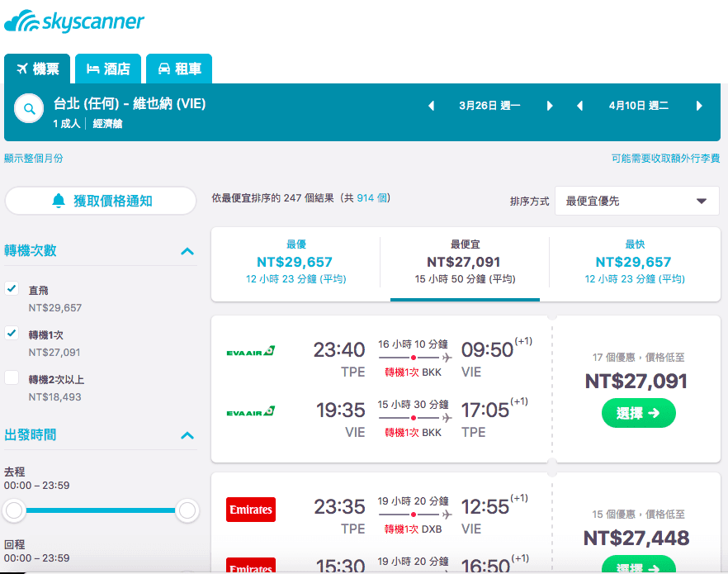728x574 pixels.
Task: Click 17 個優惠，價格低至 text
Action: pos(638,357)
